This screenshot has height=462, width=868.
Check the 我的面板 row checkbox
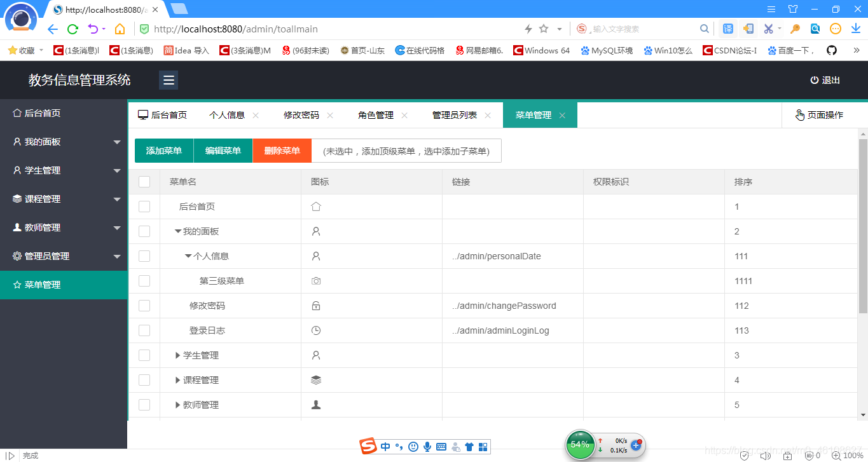pos(144,231)
